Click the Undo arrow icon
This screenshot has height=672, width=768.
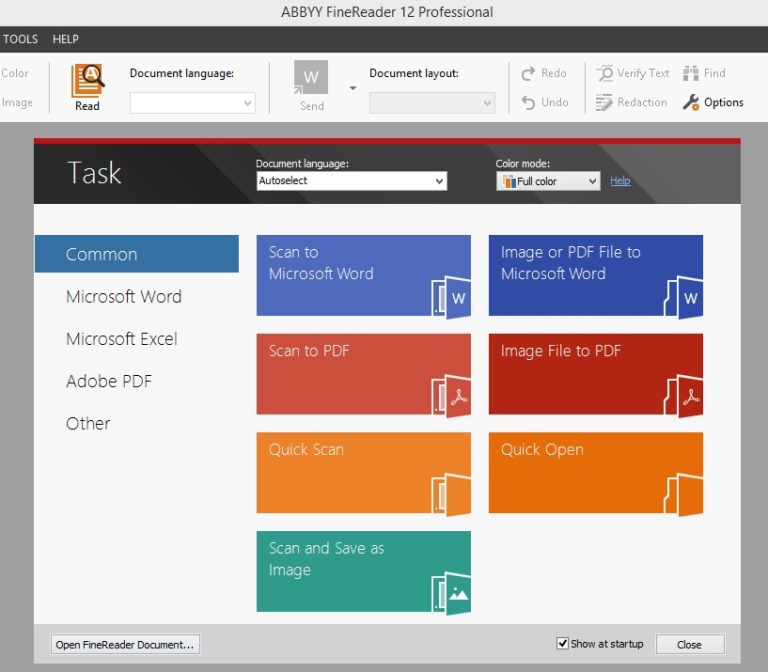528,102
